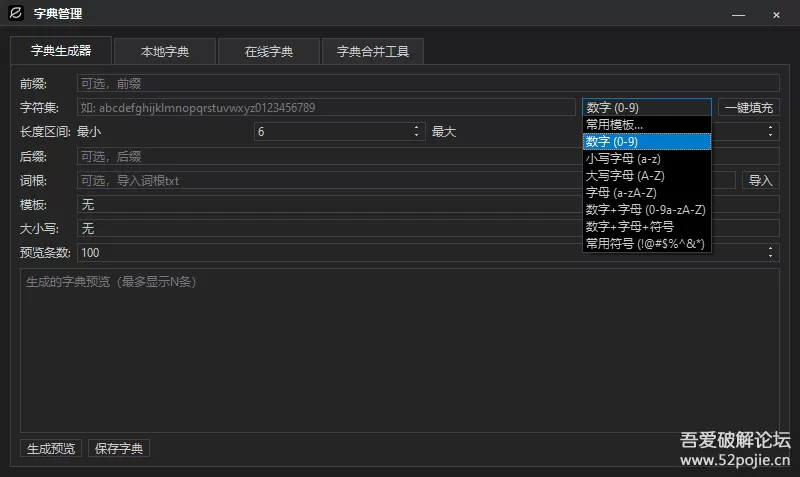Screen dimensions: 800x477
Task: Open the 字典合并工具 tab
Action: tap(372, 52)
